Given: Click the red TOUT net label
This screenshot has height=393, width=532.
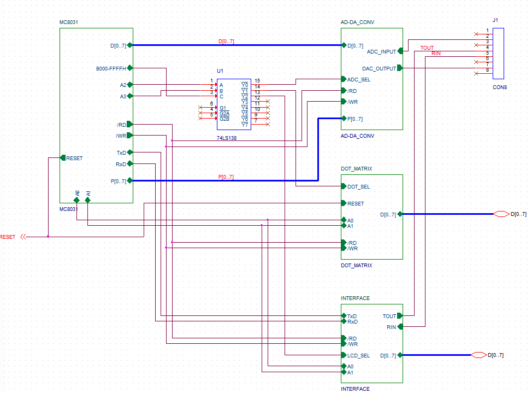Looking at the screenshot, I should click(x=427, y=48).
